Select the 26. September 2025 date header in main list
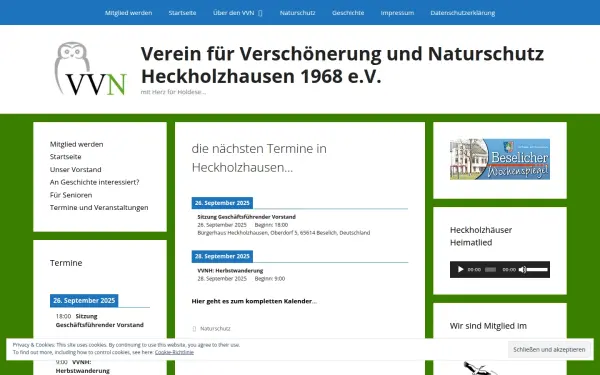The width and height of the screenshot is (600, 375). click(222, 203)
